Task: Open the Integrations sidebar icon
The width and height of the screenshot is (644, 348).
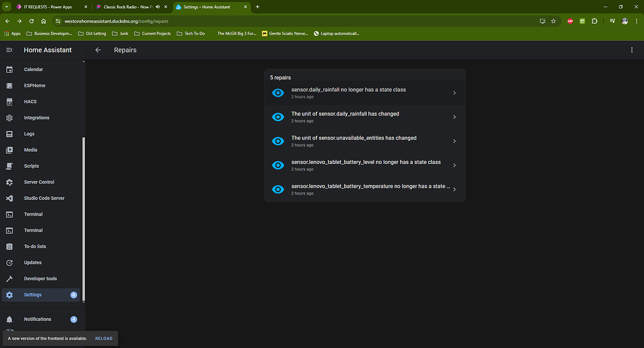Action: [x=9, y=117]
